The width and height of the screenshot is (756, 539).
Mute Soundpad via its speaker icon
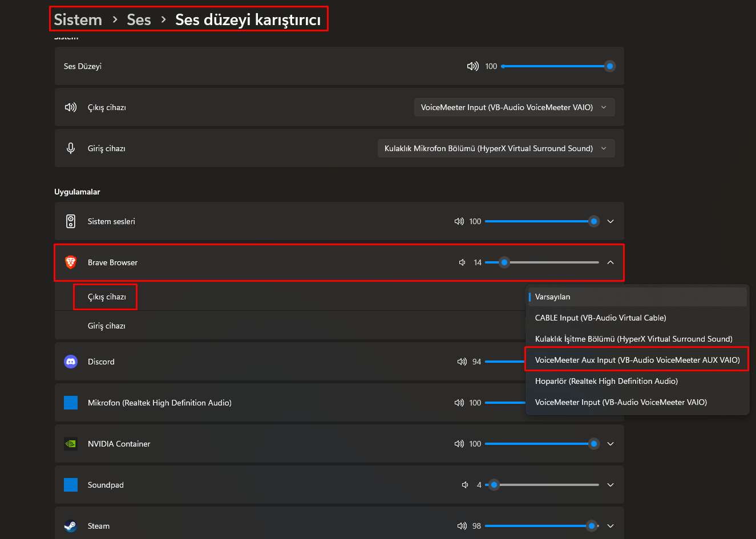[465, 485]
